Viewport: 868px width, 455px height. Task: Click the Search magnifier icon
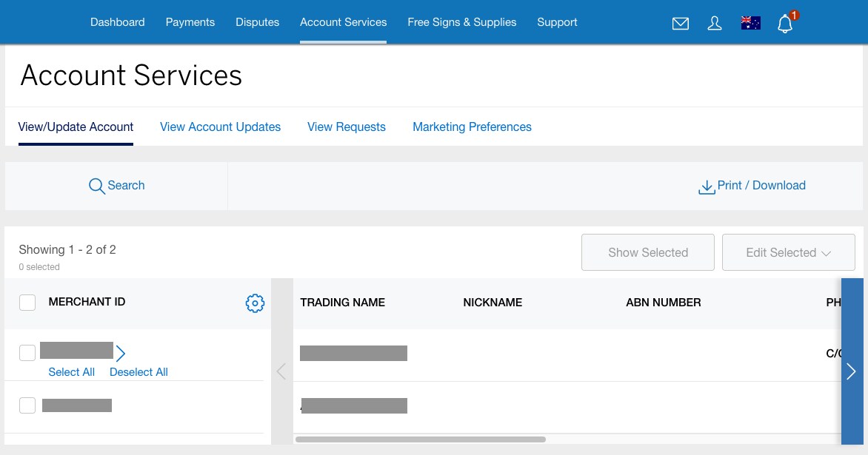pos(96,186)
